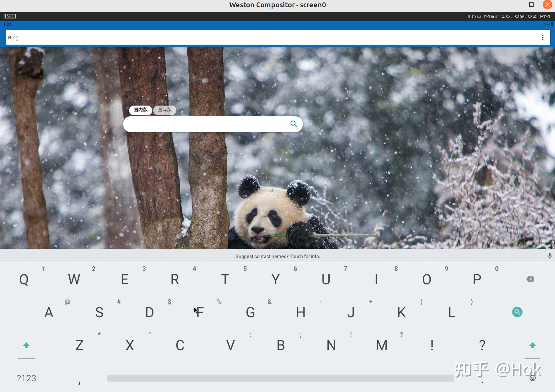Select the 国内版 tab
Screen dimensions: 555x392
(x=140, y=110)
